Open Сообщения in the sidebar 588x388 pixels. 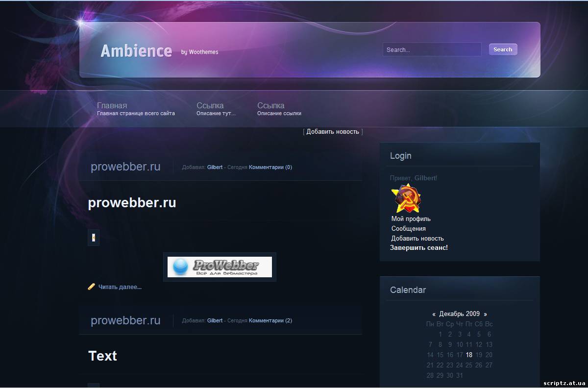(408, 229)
